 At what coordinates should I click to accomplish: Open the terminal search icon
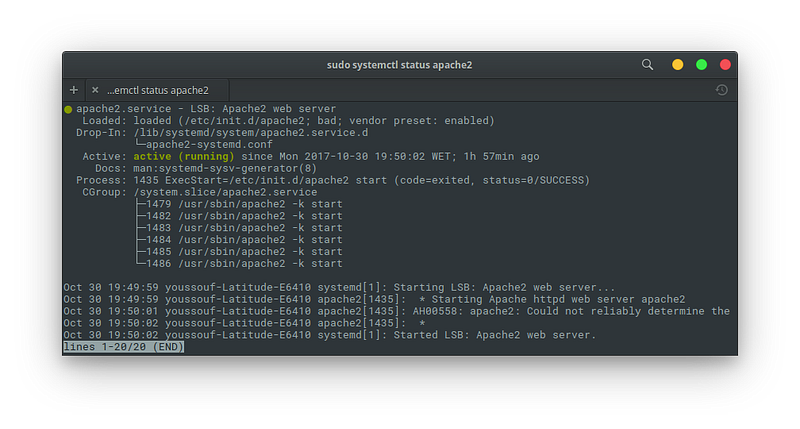coord(647,65)
